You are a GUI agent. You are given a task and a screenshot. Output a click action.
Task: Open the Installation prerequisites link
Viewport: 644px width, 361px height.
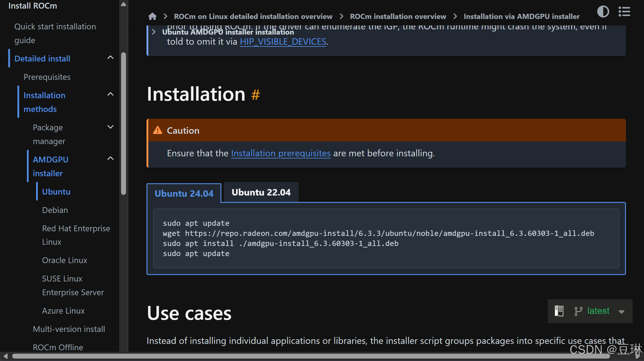click(x=280, y=153)
